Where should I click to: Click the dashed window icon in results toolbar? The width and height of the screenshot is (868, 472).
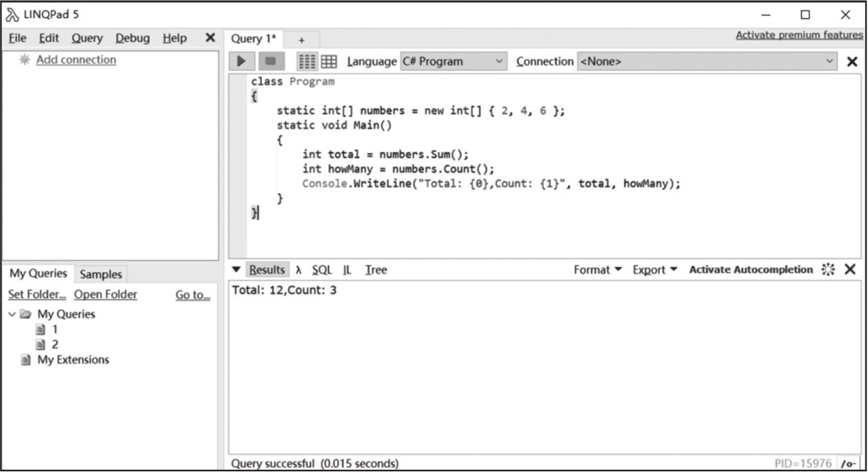(x=828, y=270)
